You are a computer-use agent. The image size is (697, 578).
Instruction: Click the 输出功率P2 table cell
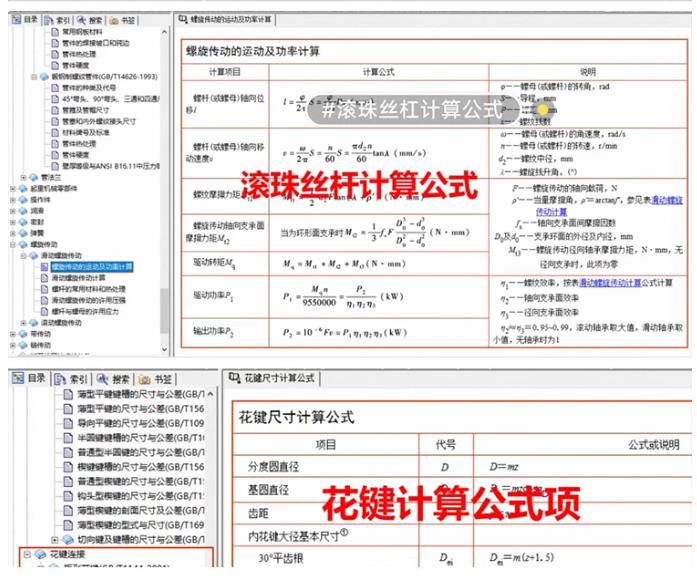tap(225, 332)
